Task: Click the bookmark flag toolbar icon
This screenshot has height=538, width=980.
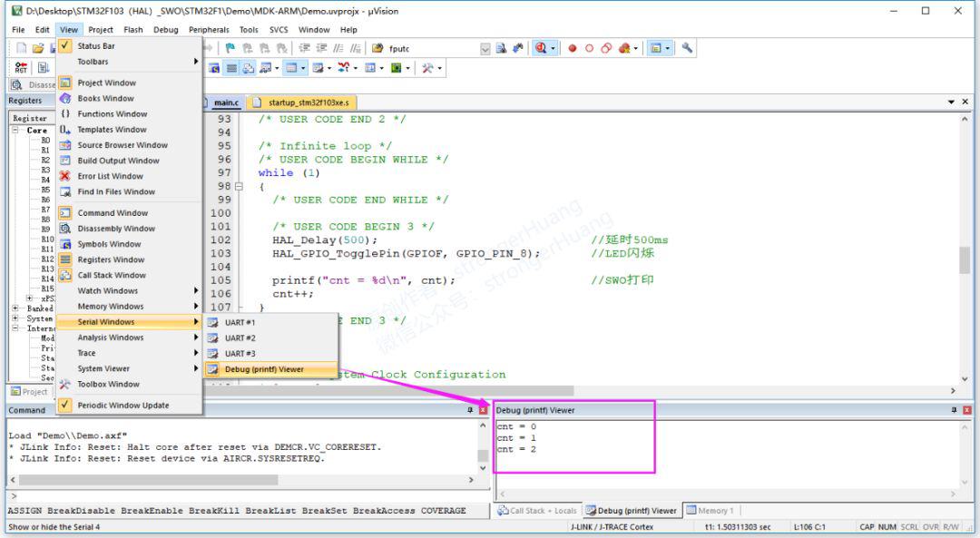Action: pyautogui.click(x=230, y=48)
